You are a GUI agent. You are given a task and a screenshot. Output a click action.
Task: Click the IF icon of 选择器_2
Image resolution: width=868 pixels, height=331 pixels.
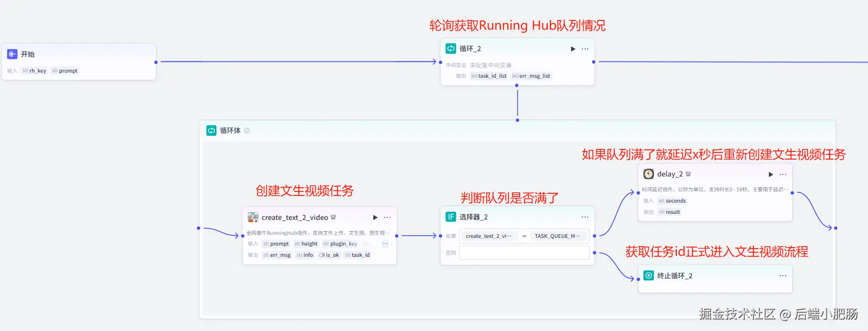tap(451, 217)
